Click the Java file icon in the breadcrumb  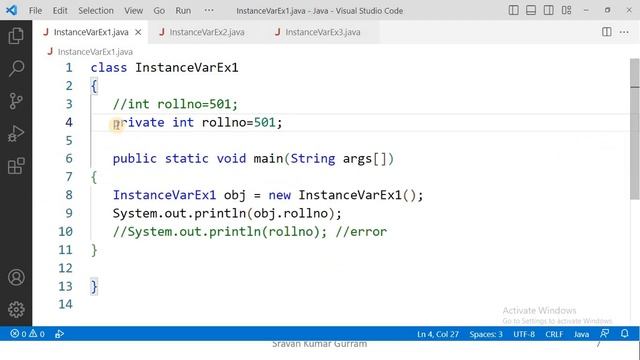pos(50,51)
